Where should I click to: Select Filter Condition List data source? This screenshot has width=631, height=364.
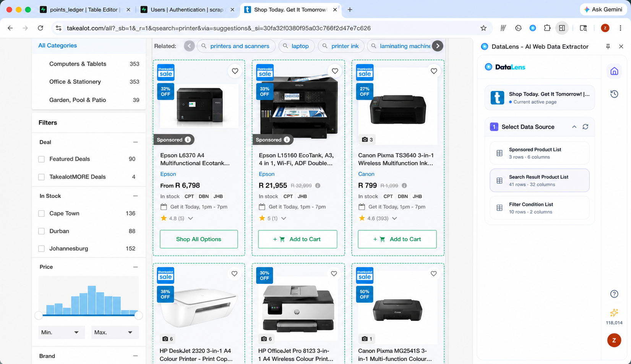pyautogui.click(x=539, y=208)
